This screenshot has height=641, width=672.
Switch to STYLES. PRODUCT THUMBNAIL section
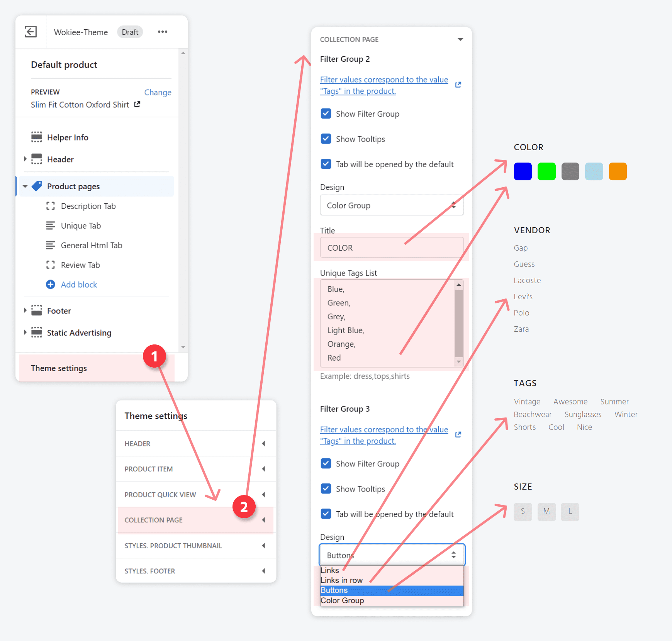pos(173,546)
